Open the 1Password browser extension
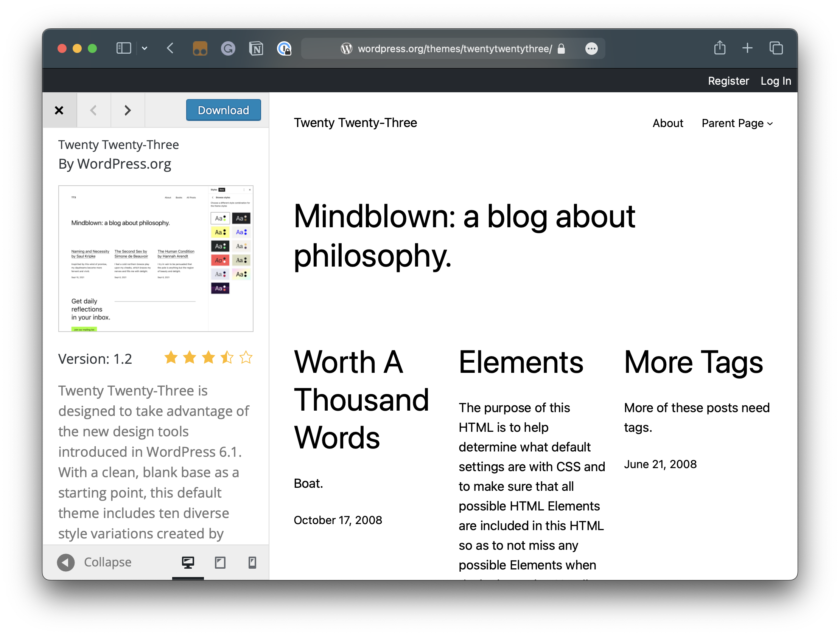The image size is (840, 636). (284, 48)
